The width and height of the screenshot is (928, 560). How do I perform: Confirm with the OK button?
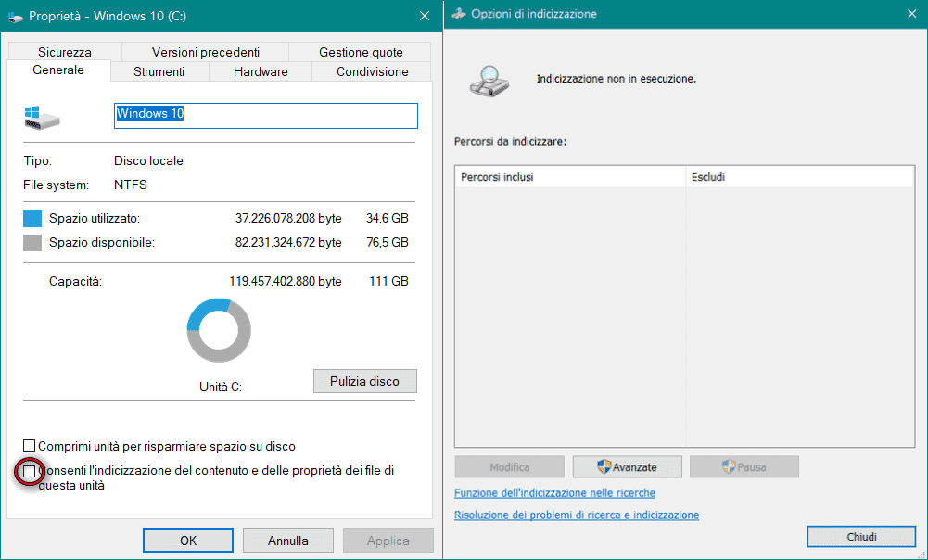click(188, 541)
